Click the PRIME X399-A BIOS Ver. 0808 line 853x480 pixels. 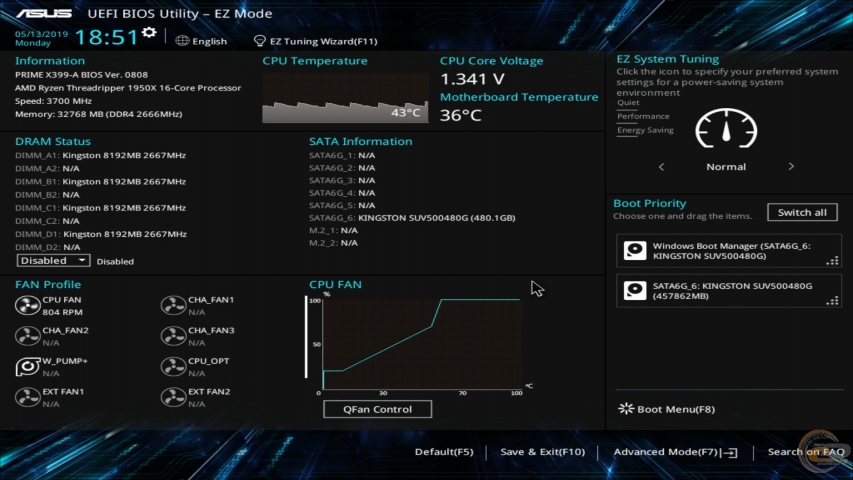pos(82,75)
